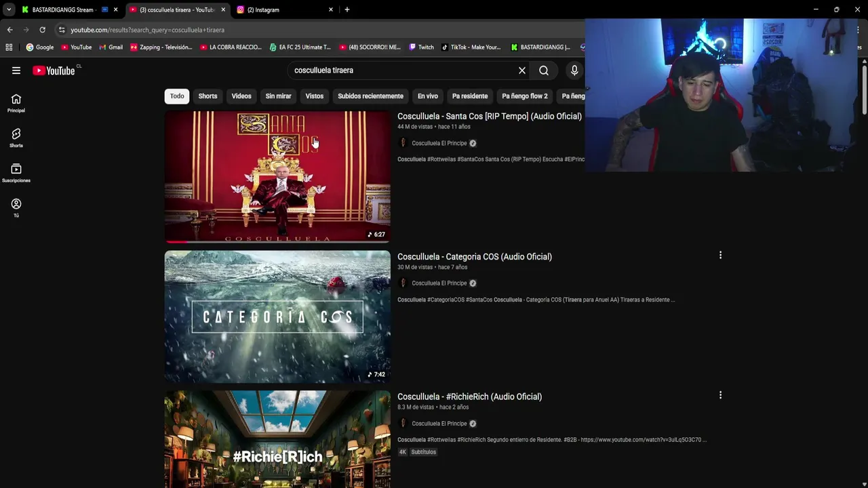Viewport: 868px width, 488px height.
Task: Open the Santa Cos video thumbnail
Action: pyautogui.click(x=277, y=177)
